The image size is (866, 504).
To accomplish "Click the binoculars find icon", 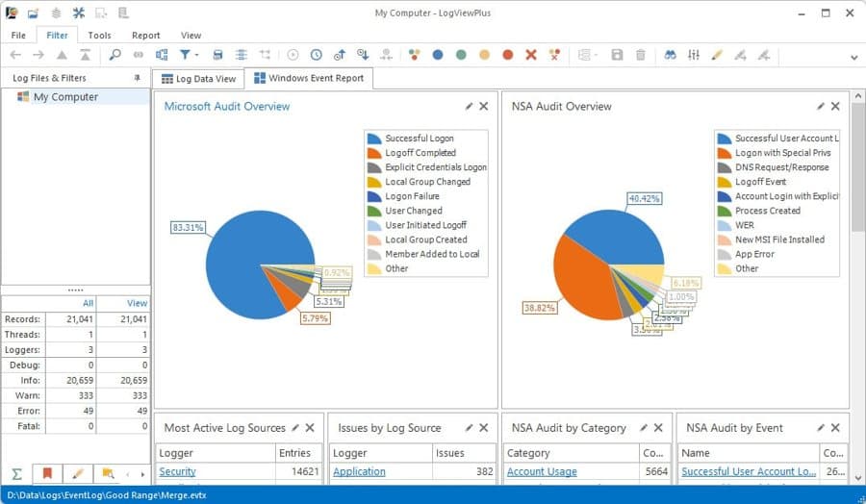I will click(670, 55).
